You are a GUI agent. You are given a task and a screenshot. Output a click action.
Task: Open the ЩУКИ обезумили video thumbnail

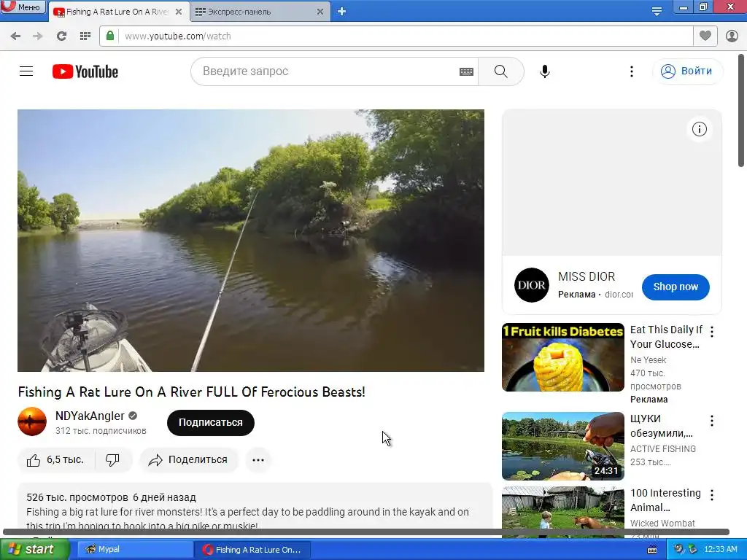pyautogui.click(x=562, y=446)
